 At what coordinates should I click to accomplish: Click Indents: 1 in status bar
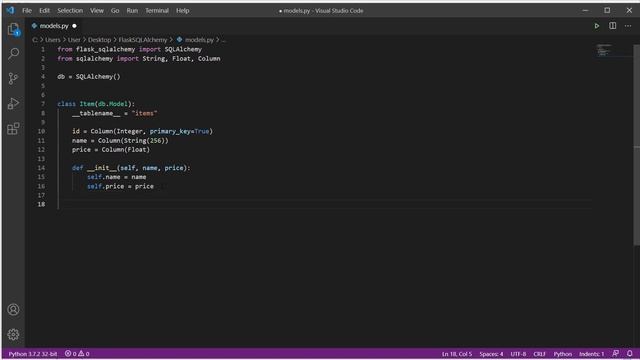coord(591,353)
